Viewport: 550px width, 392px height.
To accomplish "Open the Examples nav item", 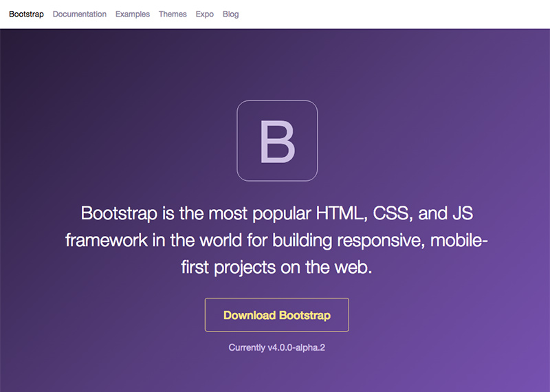I will [x=133, y=14].
